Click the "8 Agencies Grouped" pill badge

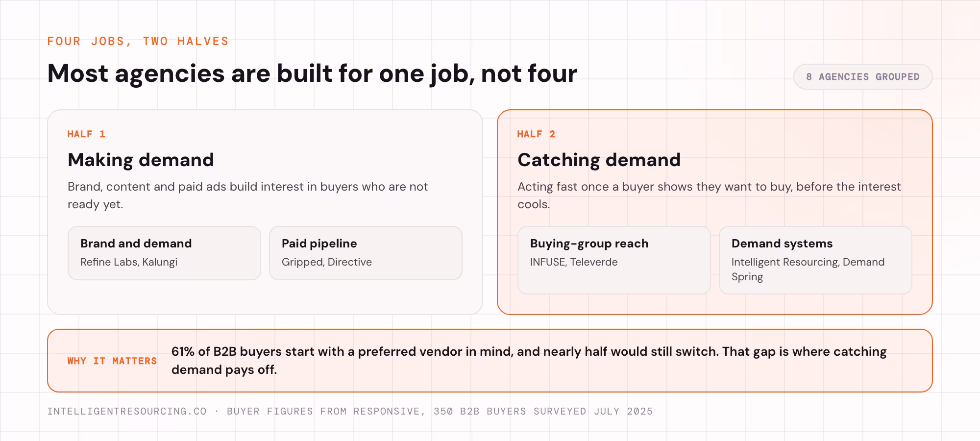tap(863, 77)
